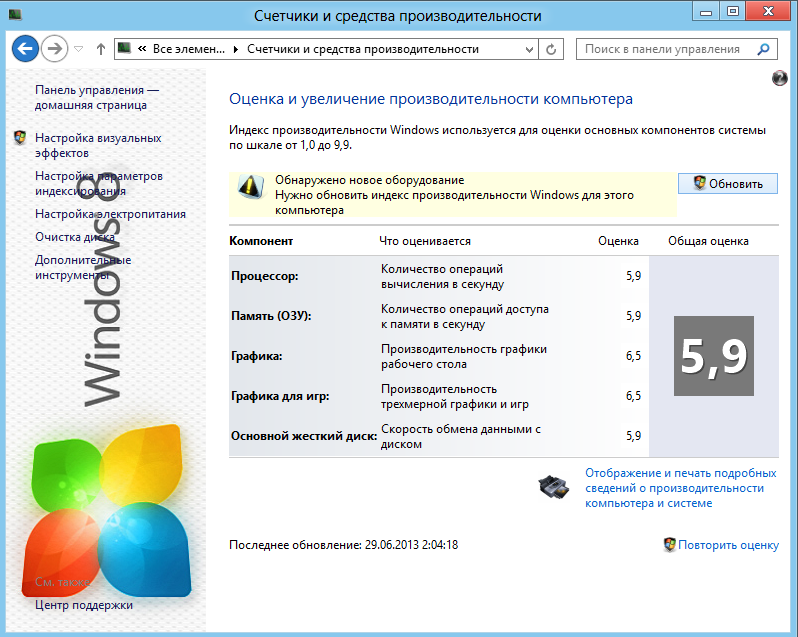Click the 'Графика для игр' score 6,5
Viewport: 798px width, 637px height.
[x=634, y=396]
